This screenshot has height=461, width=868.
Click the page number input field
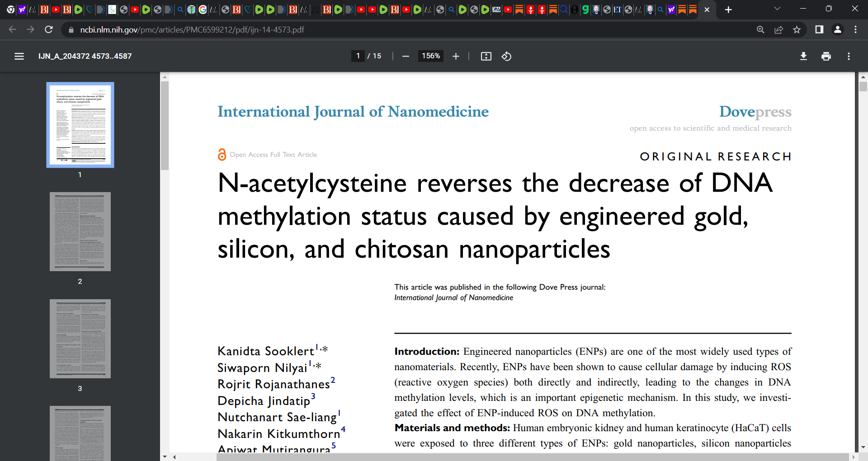pos(358,56)
